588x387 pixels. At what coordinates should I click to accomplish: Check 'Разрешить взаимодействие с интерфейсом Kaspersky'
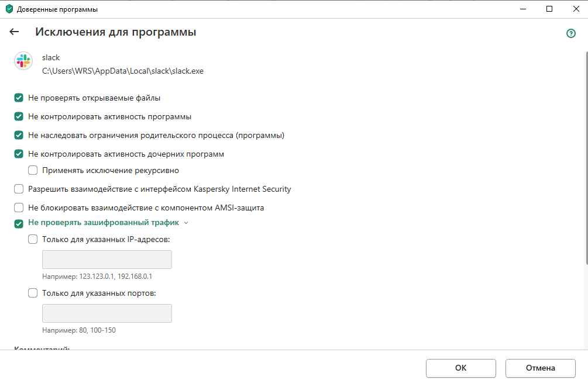[19, 189]
